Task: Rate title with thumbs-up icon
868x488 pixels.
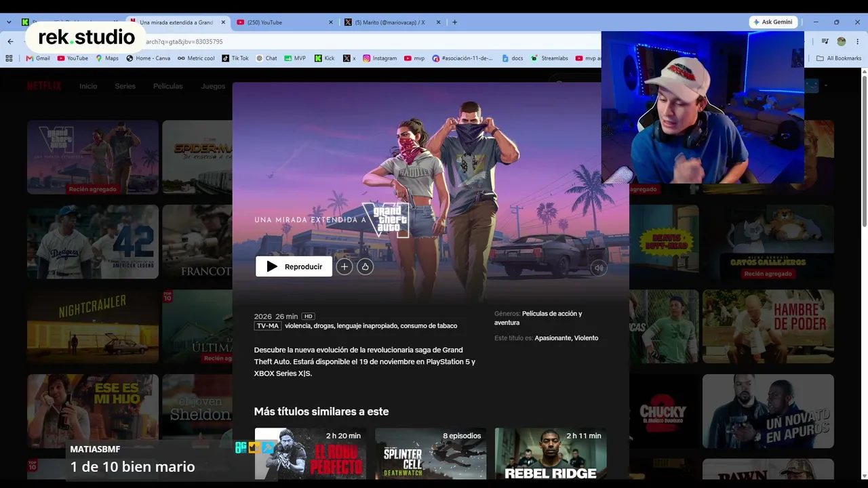Action: (366, 266)
